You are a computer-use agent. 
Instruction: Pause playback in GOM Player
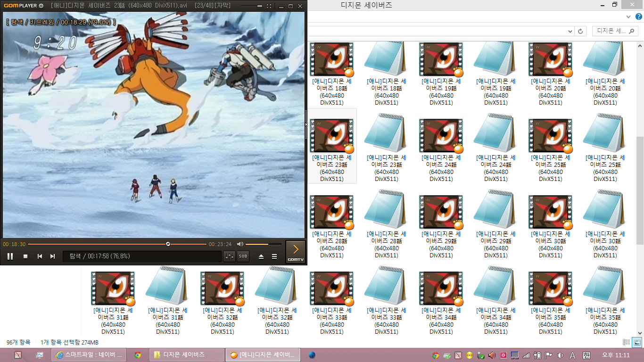[x=10, y=256]
